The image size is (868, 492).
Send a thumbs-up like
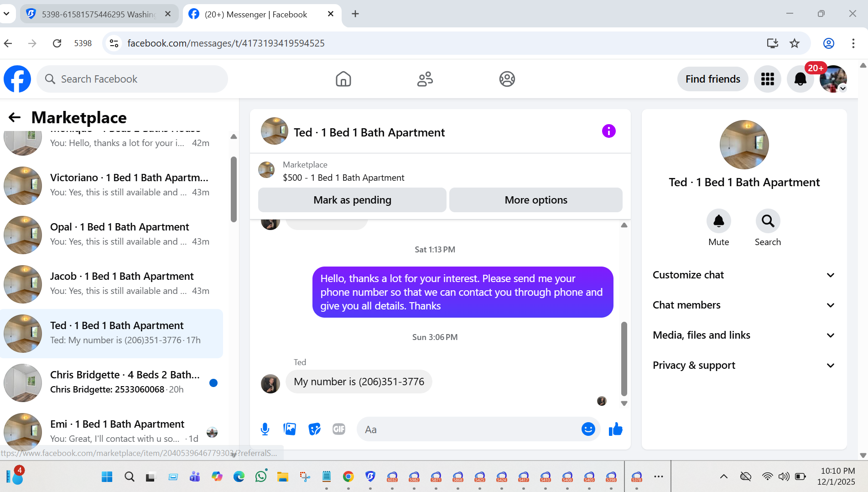(616, 429)
